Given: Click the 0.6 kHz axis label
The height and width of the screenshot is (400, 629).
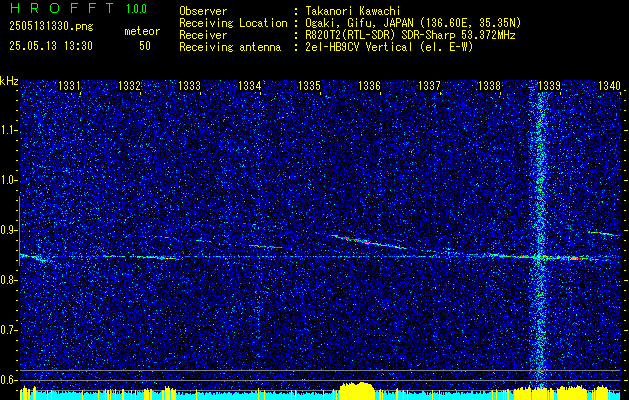Looking at the screenshot, I should tap(8, 380).
